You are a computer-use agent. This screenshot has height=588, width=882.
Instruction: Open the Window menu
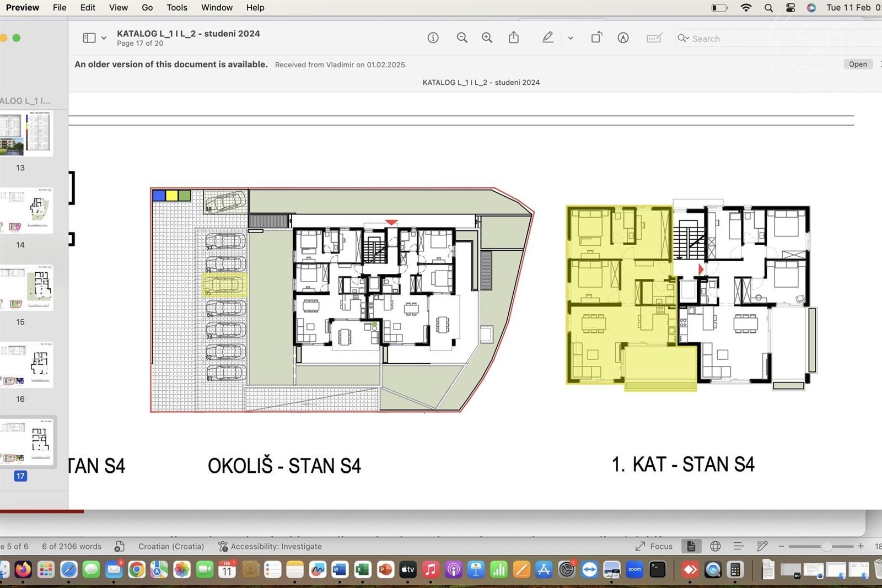(x=217, y=8)
